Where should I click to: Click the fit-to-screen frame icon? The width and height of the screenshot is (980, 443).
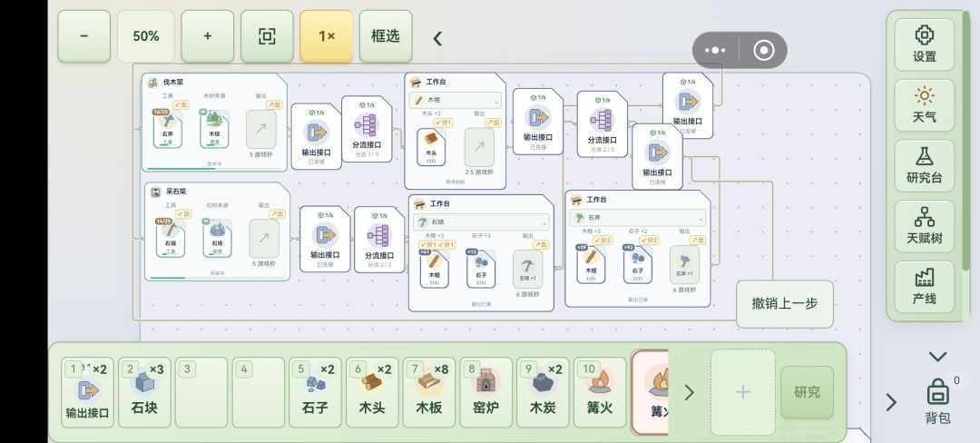coord(267,36)
